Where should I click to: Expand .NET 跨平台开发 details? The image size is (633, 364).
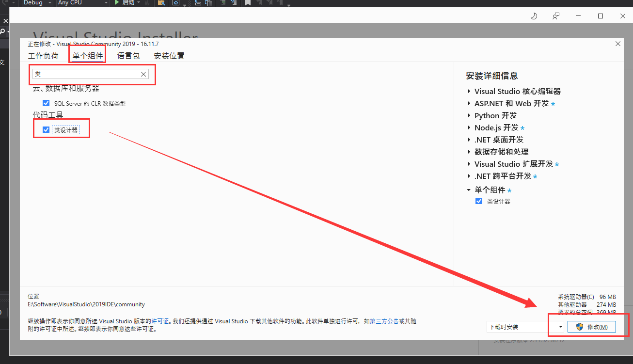(x=469, y=176)
